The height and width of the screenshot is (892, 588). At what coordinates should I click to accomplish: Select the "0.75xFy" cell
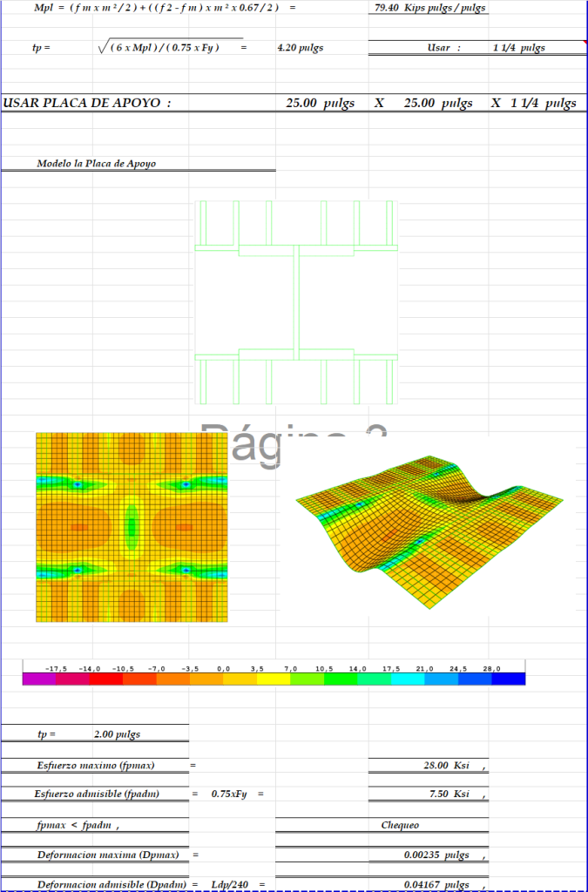(x=229, y=794)
